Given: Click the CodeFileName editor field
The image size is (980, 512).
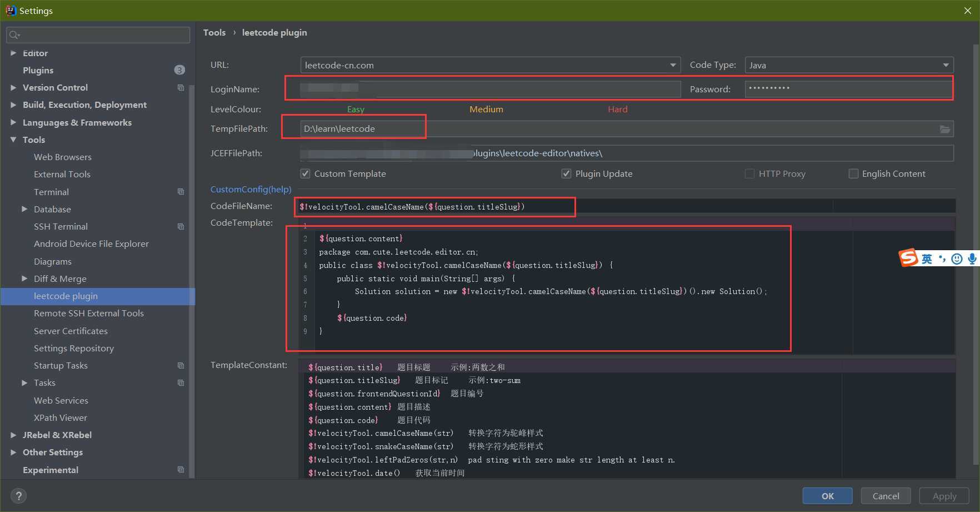Looking at the screenshot, I should coord(627,206).
